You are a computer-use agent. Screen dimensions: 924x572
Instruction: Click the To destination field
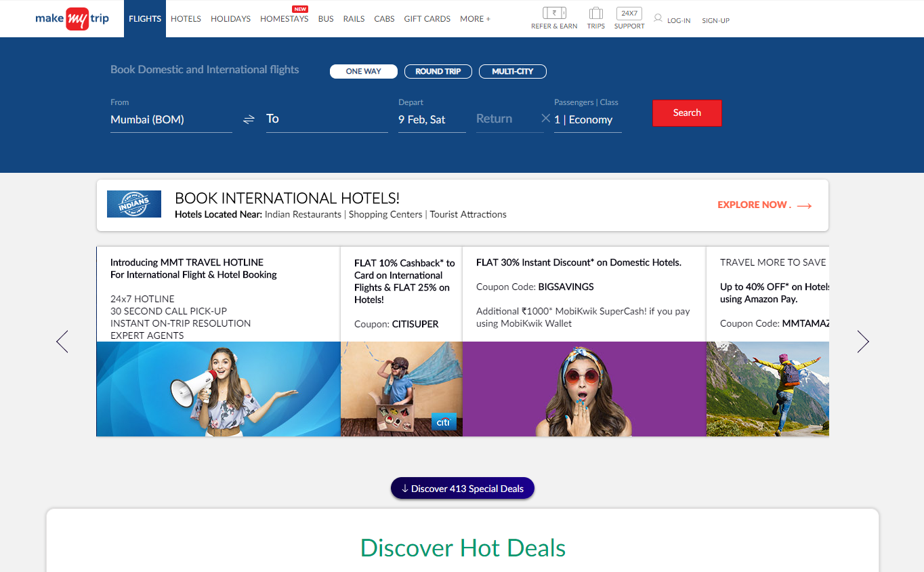327,119
